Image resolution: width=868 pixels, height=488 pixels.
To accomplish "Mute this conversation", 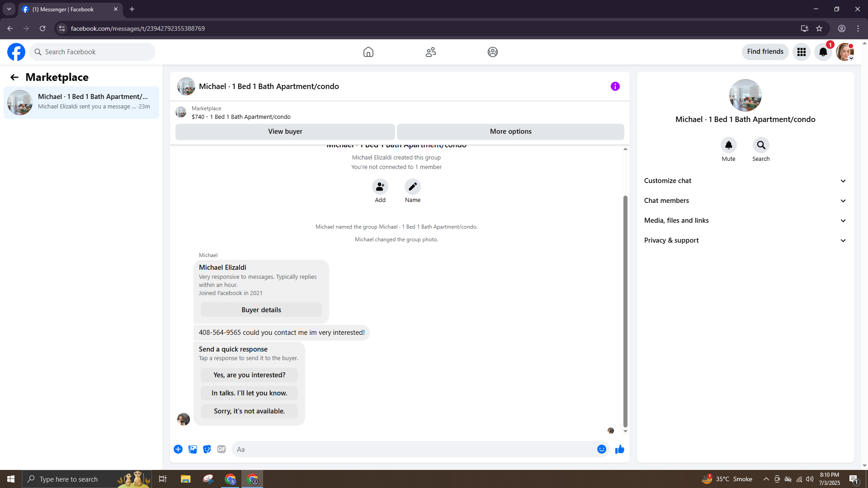I will [728, 145].
